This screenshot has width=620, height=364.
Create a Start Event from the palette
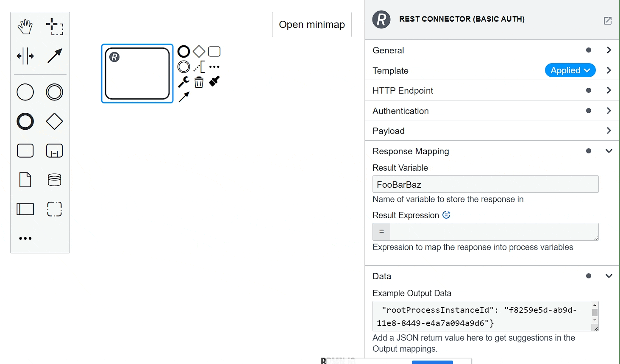[x=25, y=92]
